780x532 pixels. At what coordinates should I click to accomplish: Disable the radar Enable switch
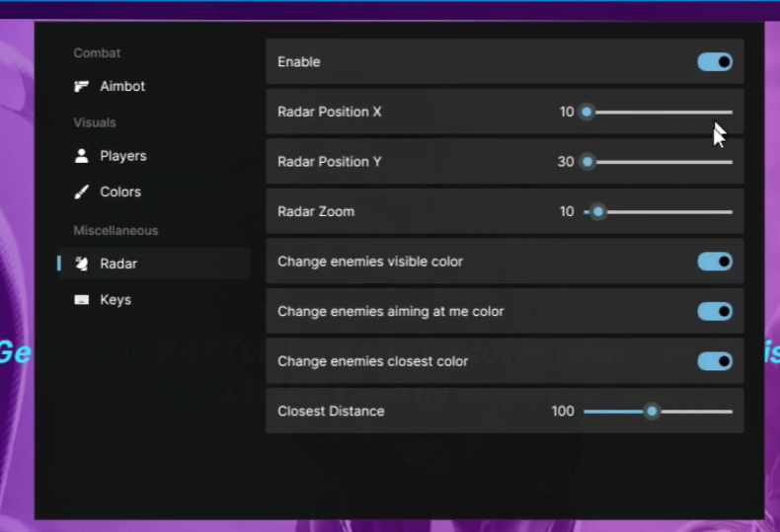point(715,62)
